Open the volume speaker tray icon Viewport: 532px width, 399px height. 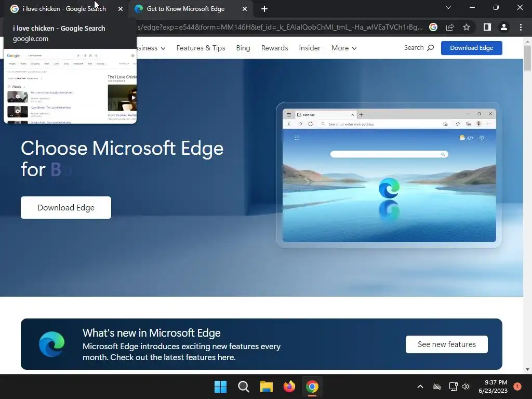click(465, 387)
